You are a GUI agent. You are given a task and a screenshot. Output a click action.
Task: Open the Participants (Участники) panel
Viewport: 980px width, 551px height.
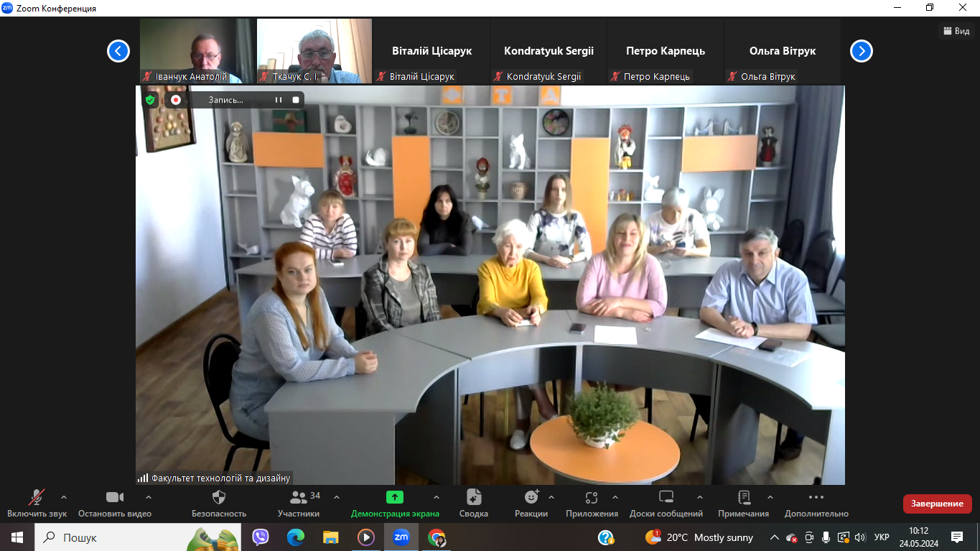[x=299, y=498]
